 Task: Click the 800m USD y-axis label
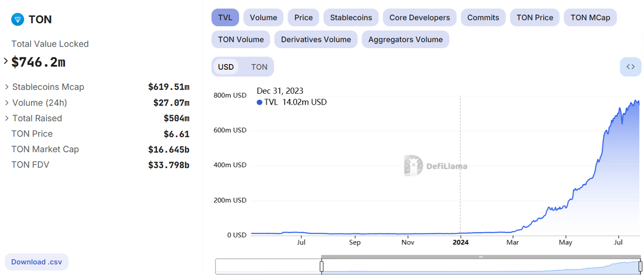[x=230, y=95]
